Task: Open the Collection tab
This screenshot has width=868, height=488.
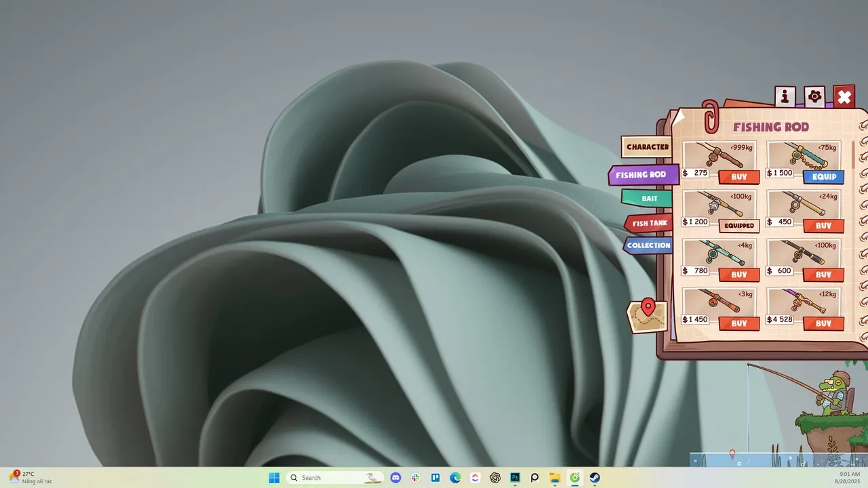Action: pyautogui.click(x=648, y=245)
